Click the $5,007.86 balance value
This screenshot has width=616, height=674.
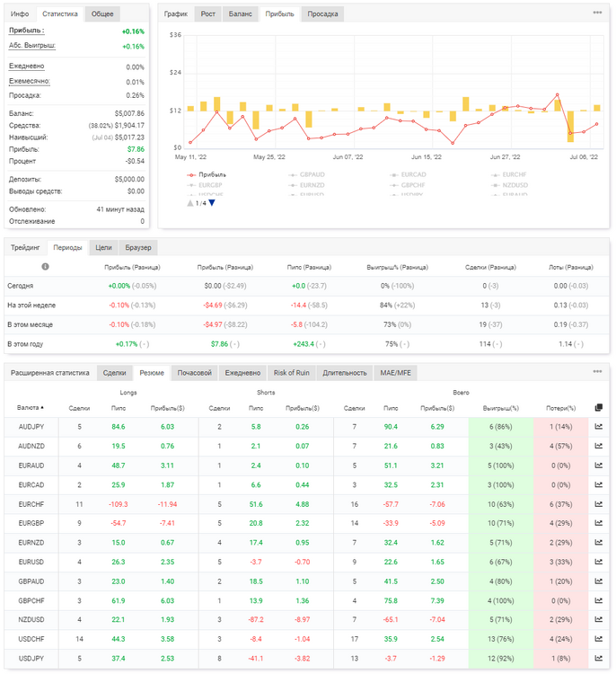click(x=129, y=113)
